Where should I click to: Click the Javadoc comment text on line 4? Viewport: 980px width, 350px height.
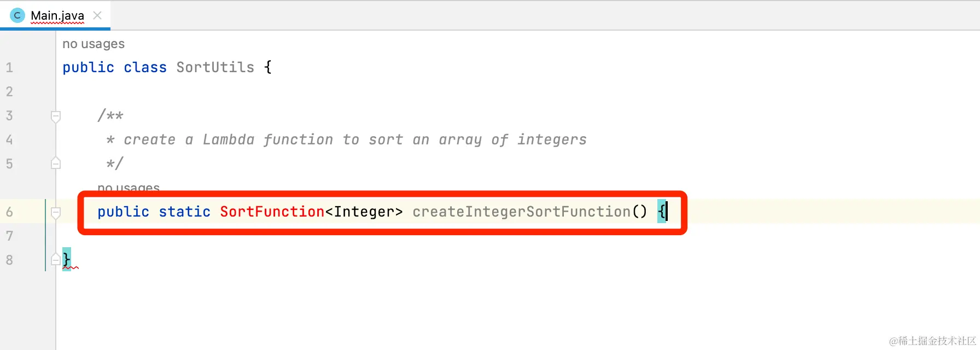(354, 140)
